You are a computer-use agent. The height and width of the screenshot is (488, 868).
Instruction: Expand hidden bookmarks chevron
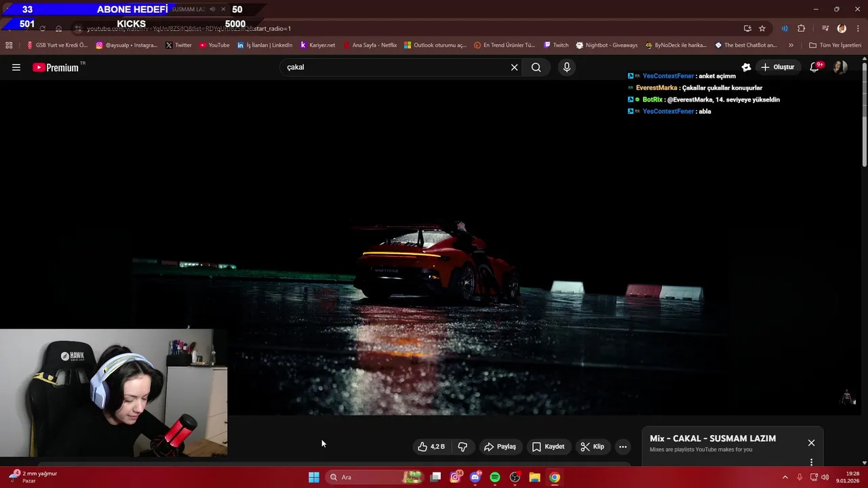[791, 45]
